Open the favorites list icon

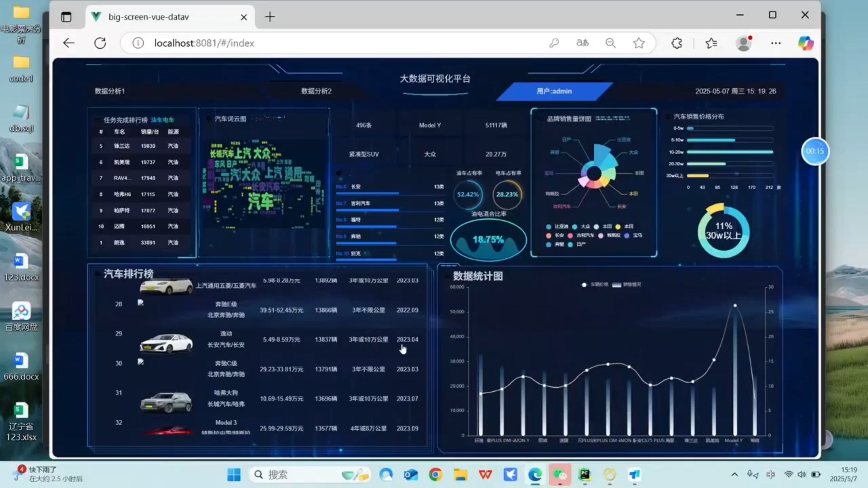point(711,43)
